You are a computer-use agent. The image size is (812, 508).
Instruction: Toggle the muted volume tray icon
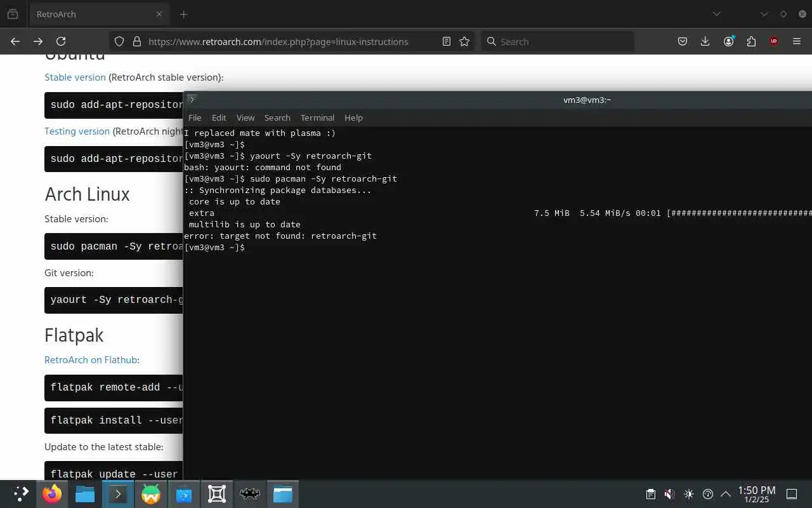tap(669, 493)
